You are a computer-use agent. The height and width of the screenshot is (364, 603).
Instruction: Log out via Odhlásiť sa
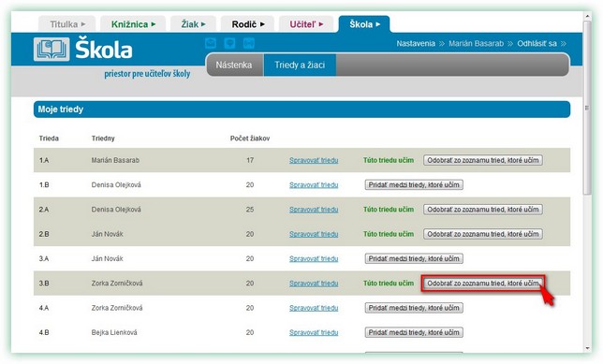(537, 43)
